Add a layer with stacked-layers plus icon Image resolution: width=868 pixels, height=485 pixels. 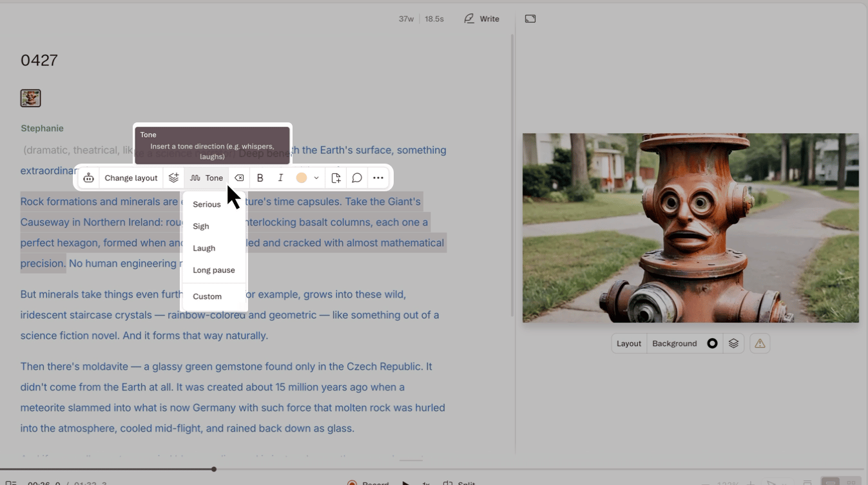point(173,178)
